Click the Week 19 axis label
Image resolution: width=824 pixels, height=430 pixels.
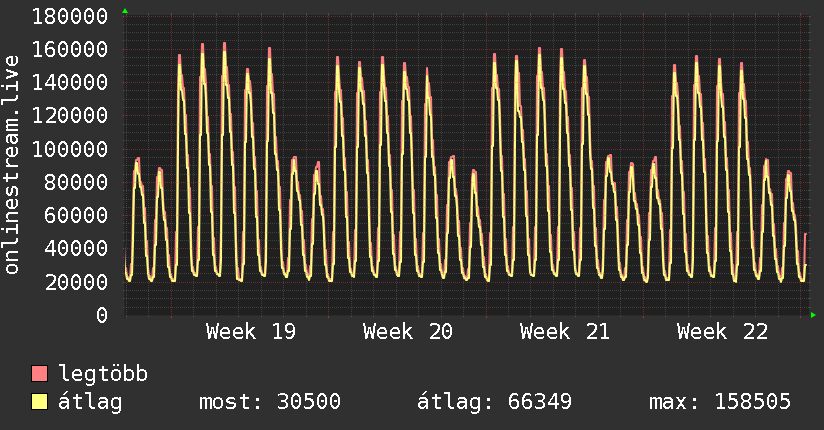(x=251, y=332)
